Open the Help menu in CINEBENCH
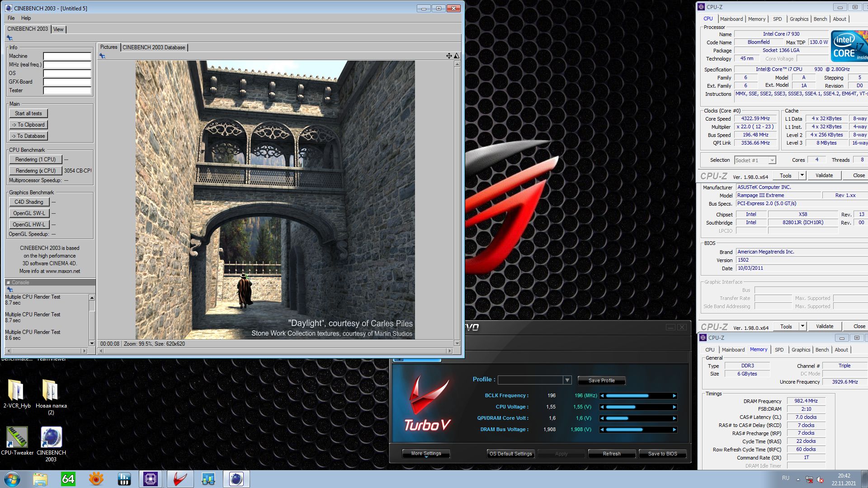This screenshot has width=868, height=488. coord(26,18)
